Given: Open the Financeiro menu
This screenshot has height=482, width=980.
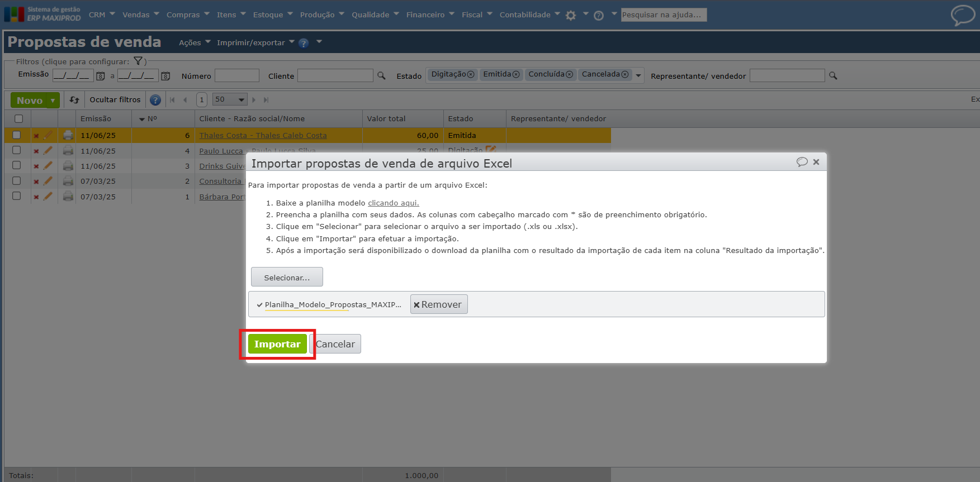Looking at the screenshot, I should point(430,15).
